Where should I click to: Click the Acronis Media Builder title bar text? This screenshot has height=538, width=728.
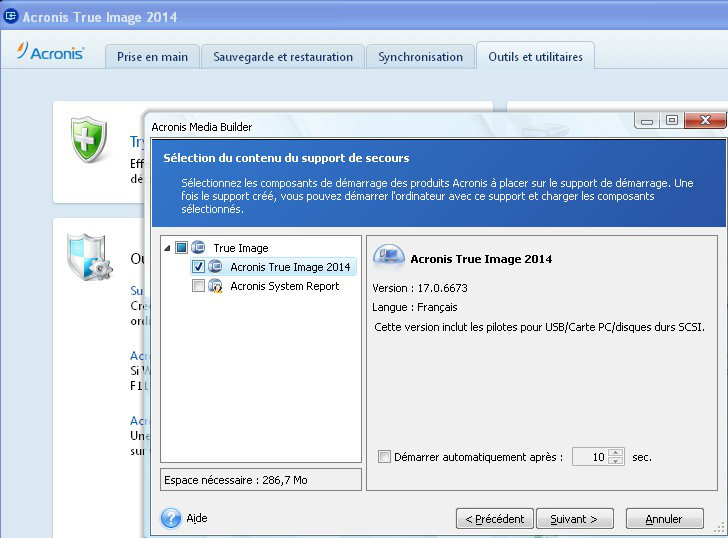[202, 127]
